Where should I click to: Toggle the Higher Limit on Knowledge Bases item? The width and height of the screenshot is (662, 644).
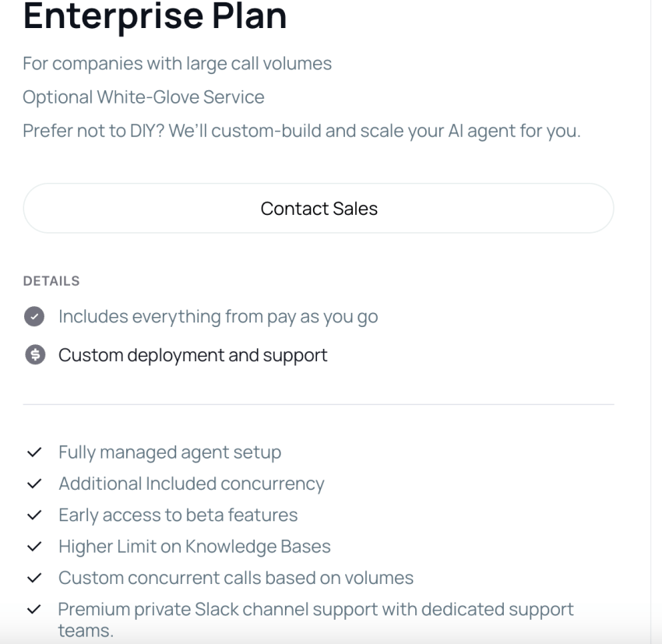click(194, 546)
